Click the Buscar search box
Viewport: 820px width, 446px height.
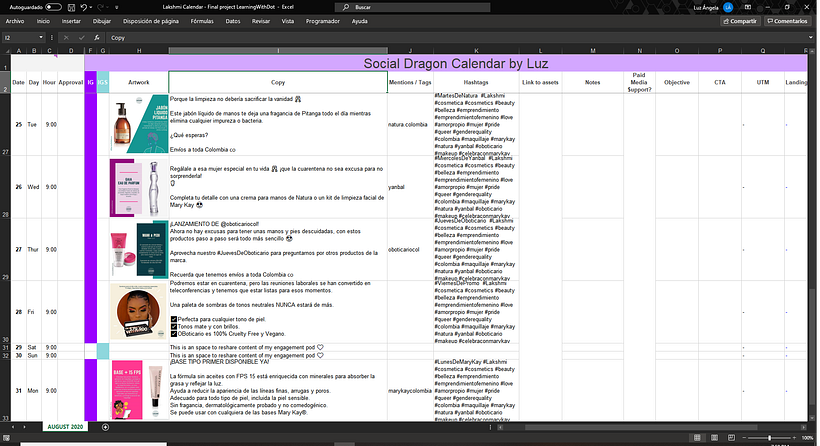coord(413,7)
